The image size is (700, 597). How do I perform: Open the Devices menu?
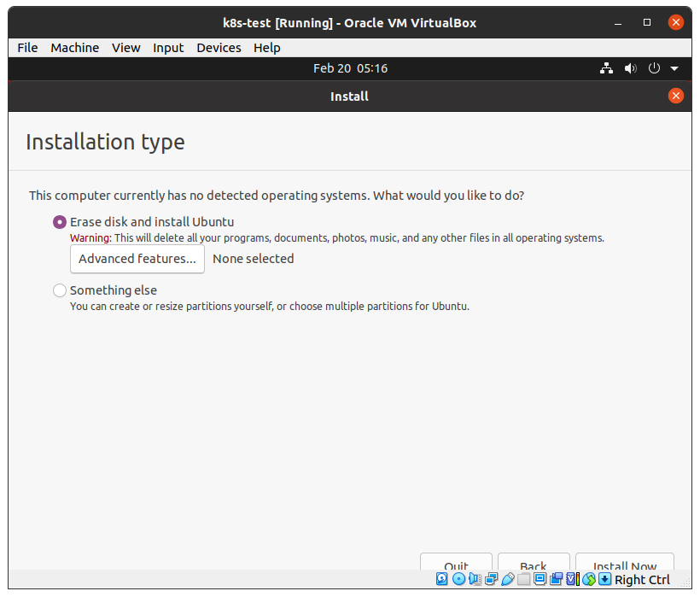(x=219, y=48)
